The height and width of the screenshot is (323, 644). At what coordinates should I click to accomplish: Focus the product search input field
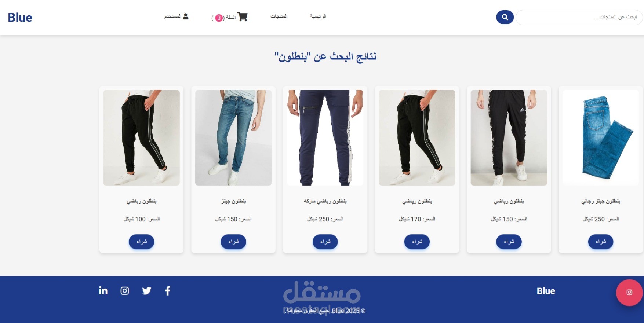[x=579, y=17]
